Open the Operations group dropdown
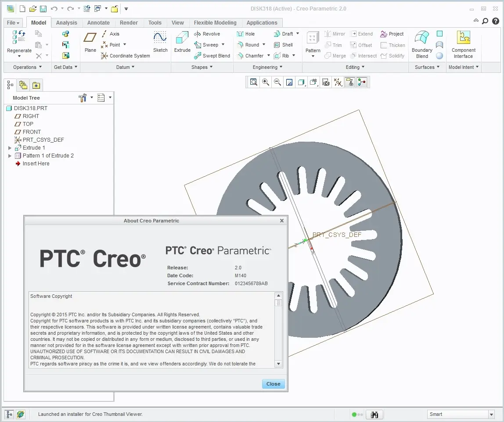Viewport: 504px width, 422px height. pyautogui.click(x=27, y=67)
